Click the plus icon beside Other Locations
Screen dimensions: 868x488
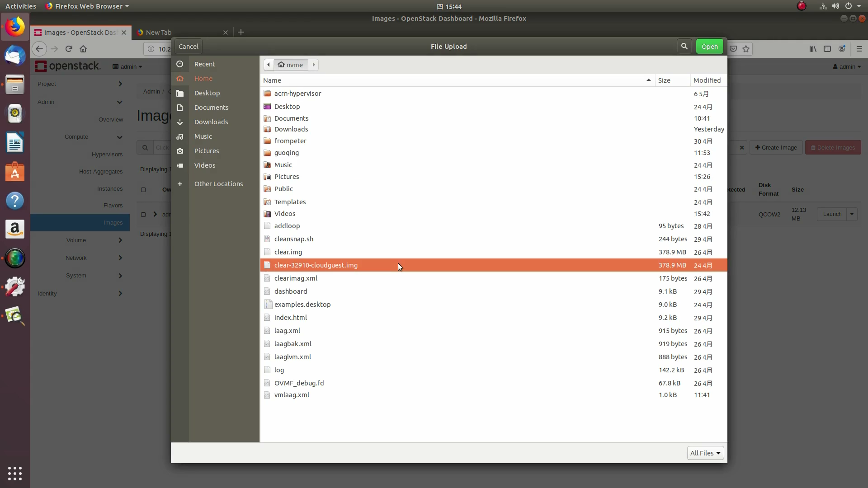click(180, 184)
